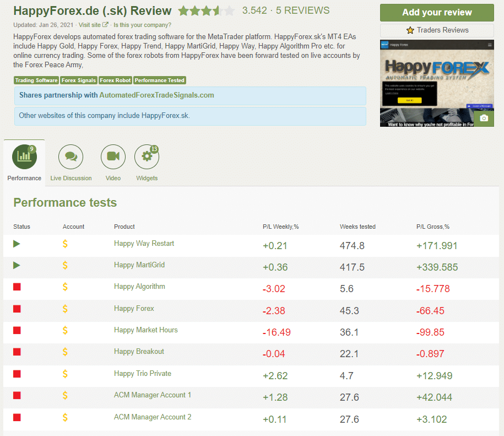
Task: Click the camera icon on the HappyForex banner
Action: [483, 118]
